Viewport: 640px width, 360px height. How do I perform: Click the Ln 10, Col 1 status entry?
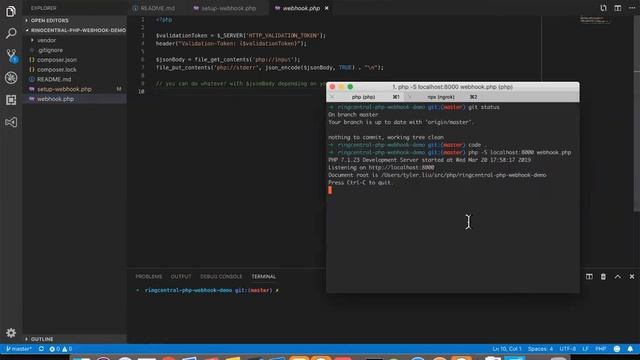507,349
